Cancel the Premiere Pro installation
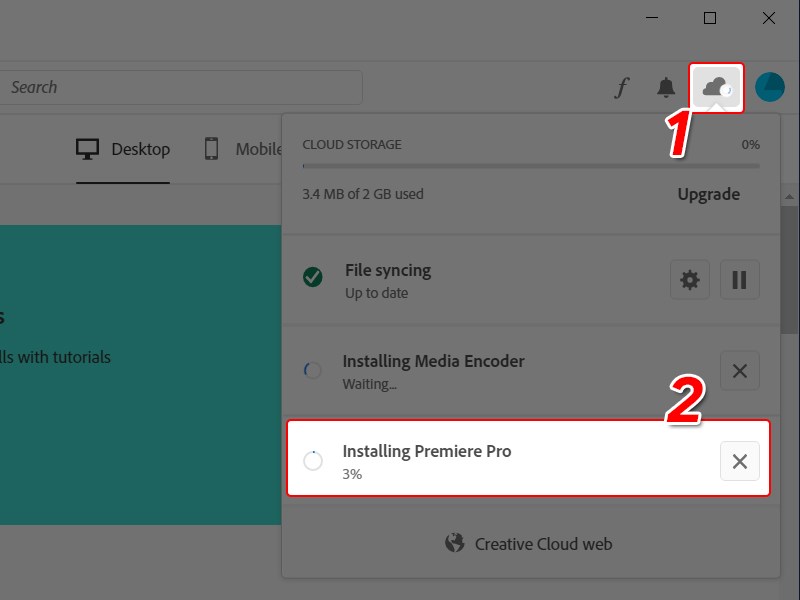Viewport: 800px width, 600px height. click(740, 461)
